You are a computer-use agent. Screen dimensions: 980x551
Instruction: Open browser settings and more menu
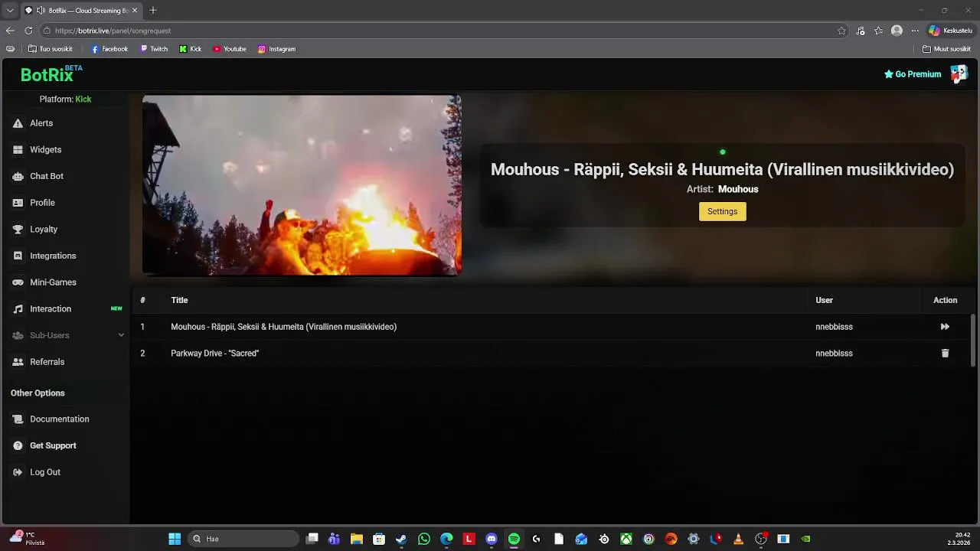914,31
